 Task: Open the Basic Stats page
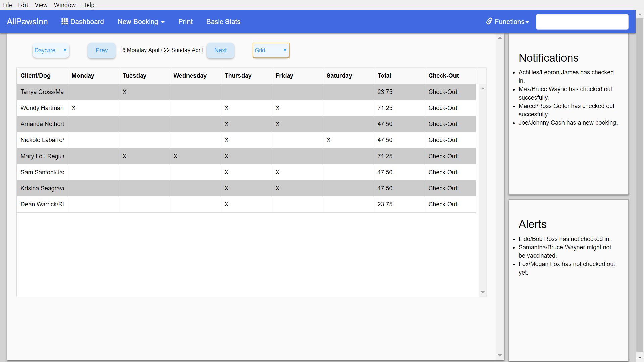pos(223,22)
